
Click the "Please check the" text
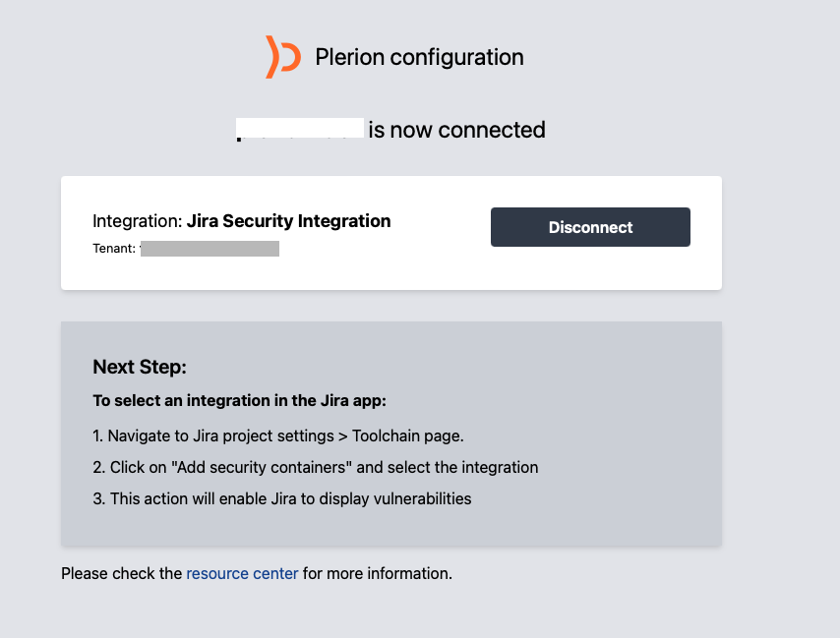tap(122, 573)
